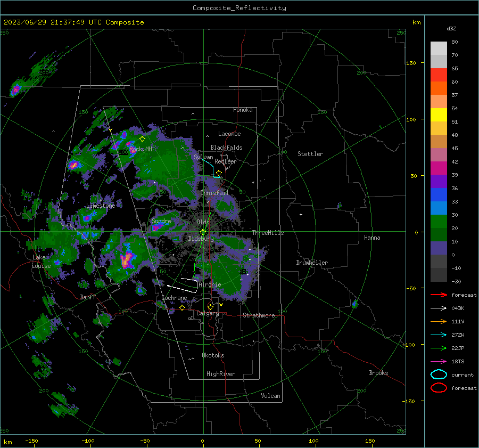Click the Vulcan city label
This screenshot has width=479, height=448.
pos(271,396)
